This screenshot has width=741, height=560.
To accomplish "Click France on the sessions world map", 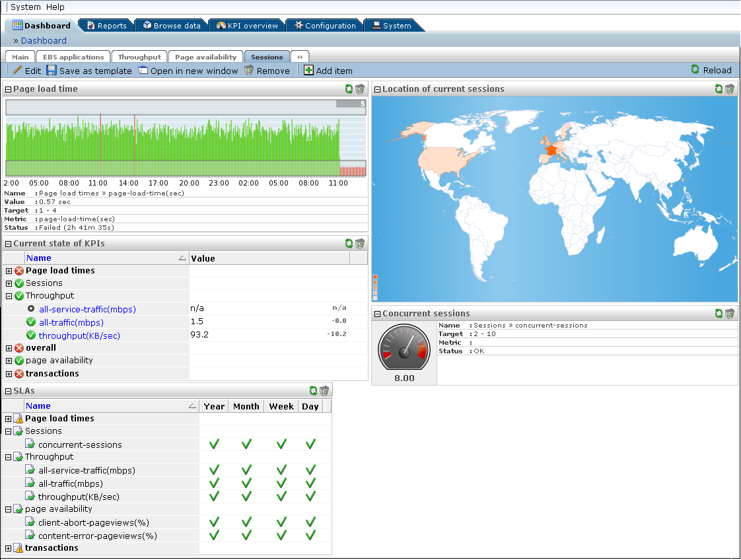I will 551,151.
